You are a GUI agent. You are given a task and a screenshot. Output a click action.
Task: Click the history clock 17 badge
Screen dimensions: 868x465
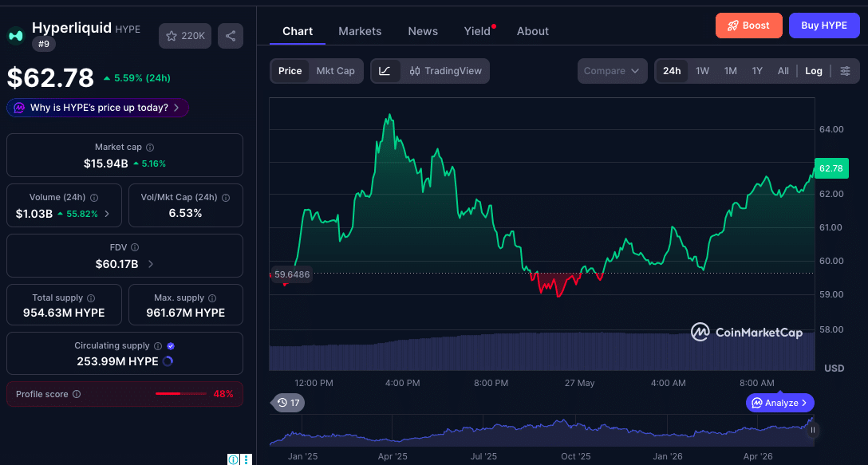pos(288,403)
